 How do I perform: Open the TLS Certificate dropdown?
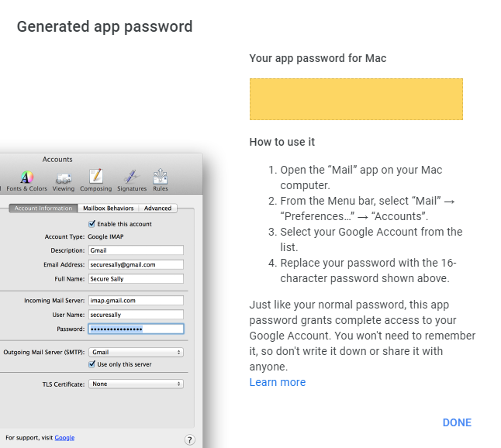[x=136, y=384]
